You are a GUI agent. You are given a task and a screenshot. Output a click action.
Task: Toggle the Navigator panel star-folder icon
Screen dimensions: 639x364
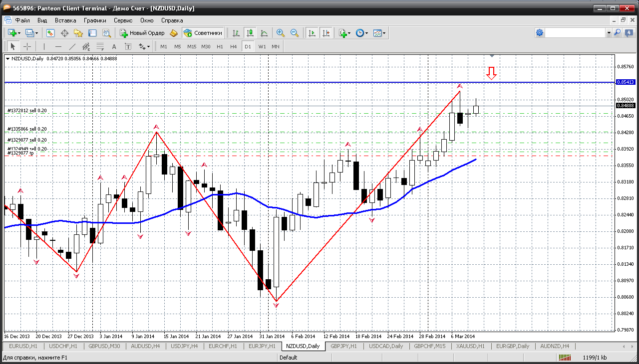pos(78,33)
